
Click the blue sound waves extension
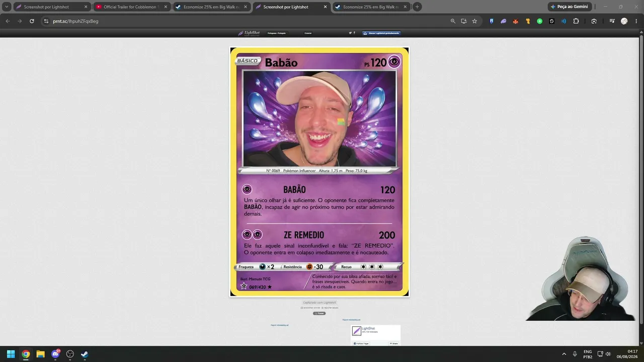pos(564,21)
